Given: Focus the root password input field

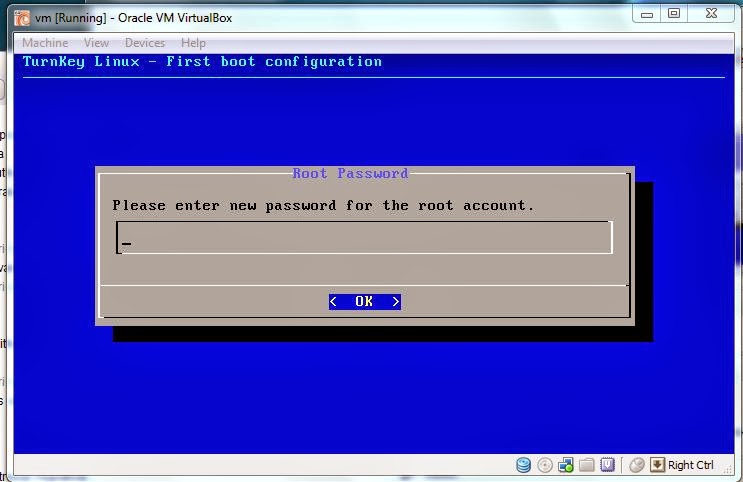Looking at the screenshot, I should (364, 237).
